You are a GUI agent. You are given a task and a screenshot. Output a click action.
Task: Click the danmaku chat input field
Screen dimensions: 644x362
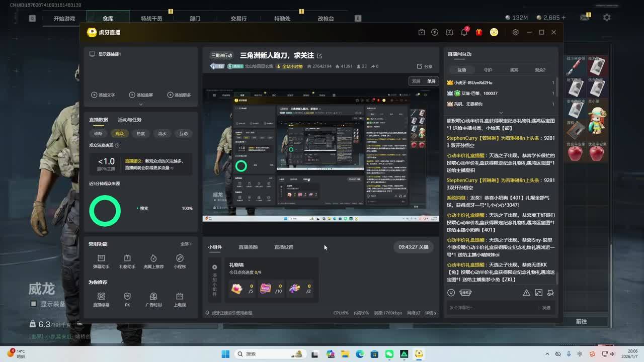(x=491, y=307)
